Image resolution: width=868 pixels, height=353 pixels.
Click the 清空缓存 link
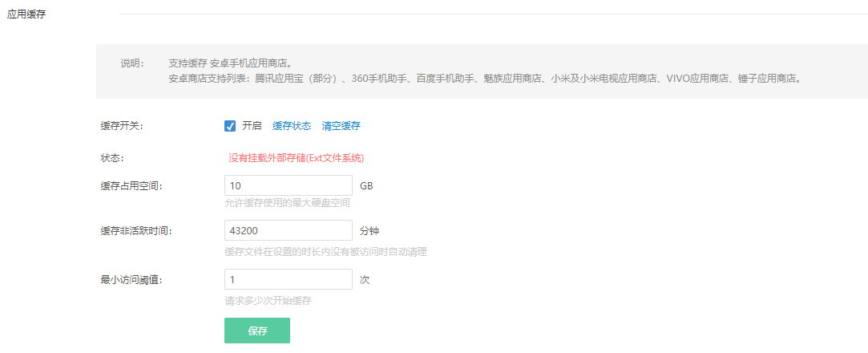[x=341, y=126]
